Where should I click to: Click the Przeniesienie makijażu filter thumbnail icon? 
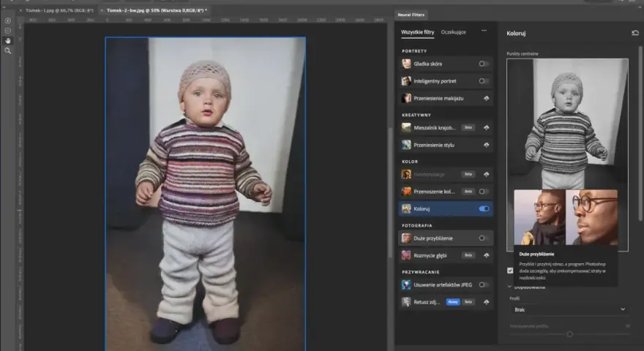(406, 98)
